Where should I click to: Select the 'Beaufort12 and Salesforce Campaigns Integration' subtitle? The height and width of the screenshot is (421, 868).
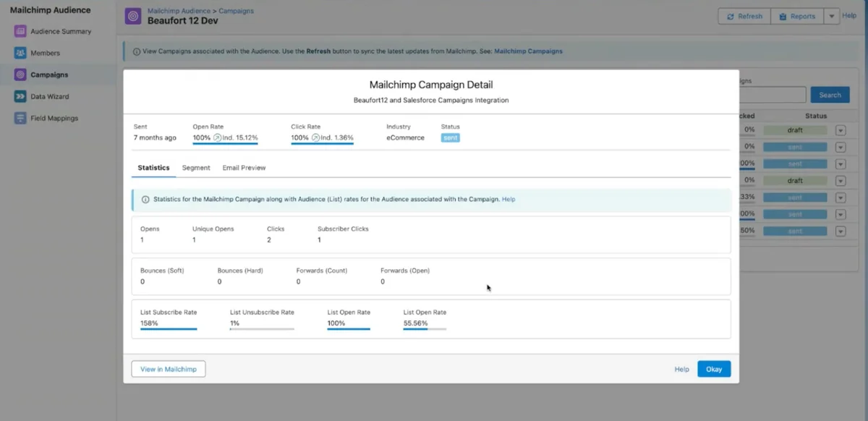pos(431,100)
